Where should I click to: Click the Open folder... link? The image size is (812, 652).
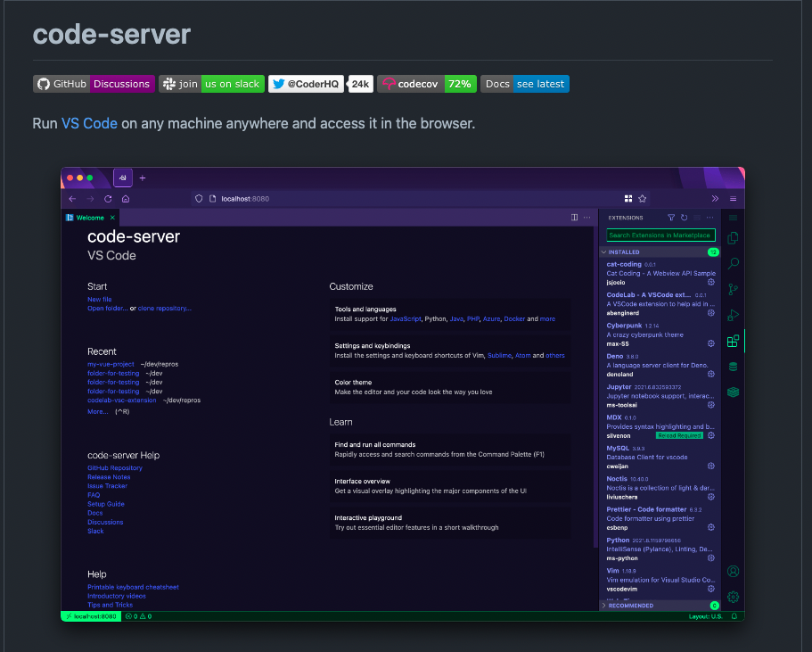[x=107, y=308]
